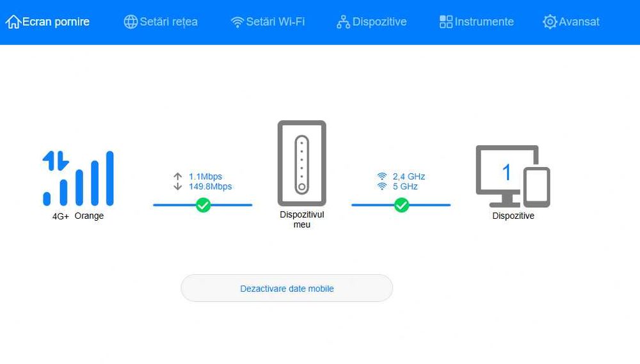Click the Wi-Fi icon beside 5 GHz

point(382,187)
